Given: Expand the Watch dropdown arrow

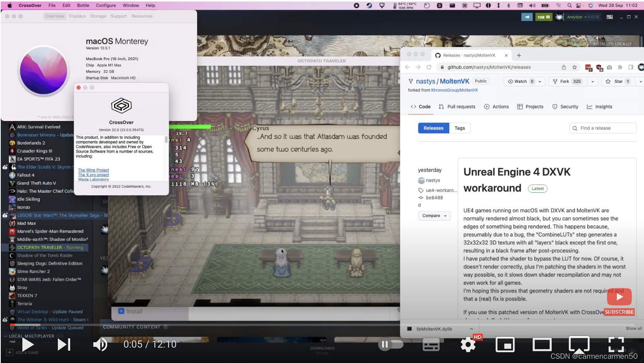Looking at the screenshot, I should [x=539, y=81].
